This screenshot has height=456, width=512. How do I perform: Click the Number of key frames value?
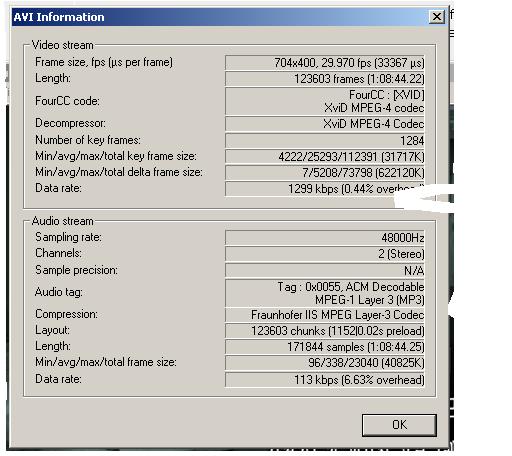325,140
